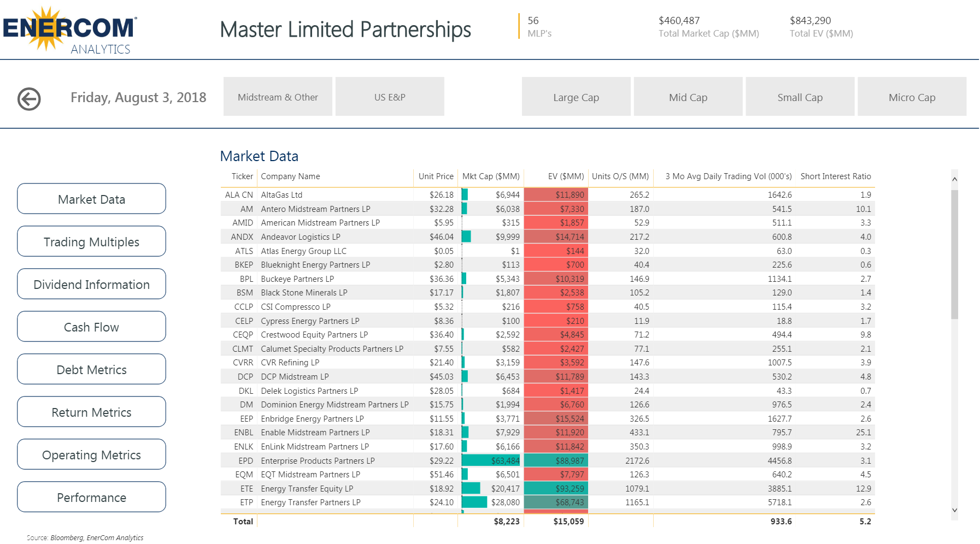This screenshot has width=980, height=544.
Task: Sort by Units O/S (MM) column header
Action: pos(620,176)
